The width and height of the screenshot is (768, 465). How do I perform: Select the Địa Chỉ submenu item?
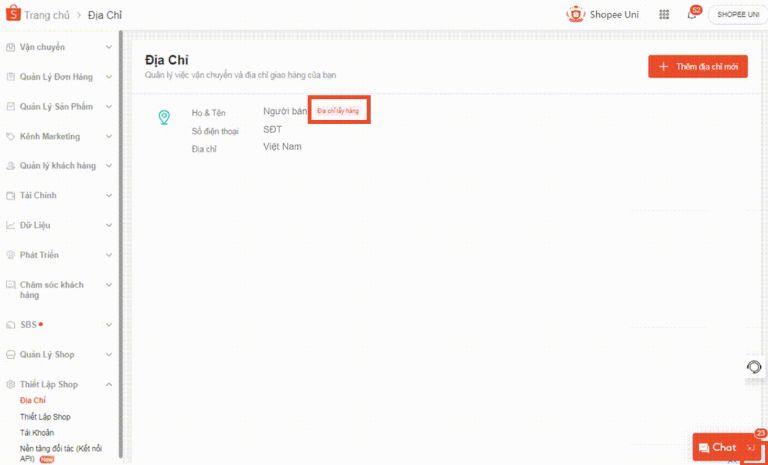33,400
